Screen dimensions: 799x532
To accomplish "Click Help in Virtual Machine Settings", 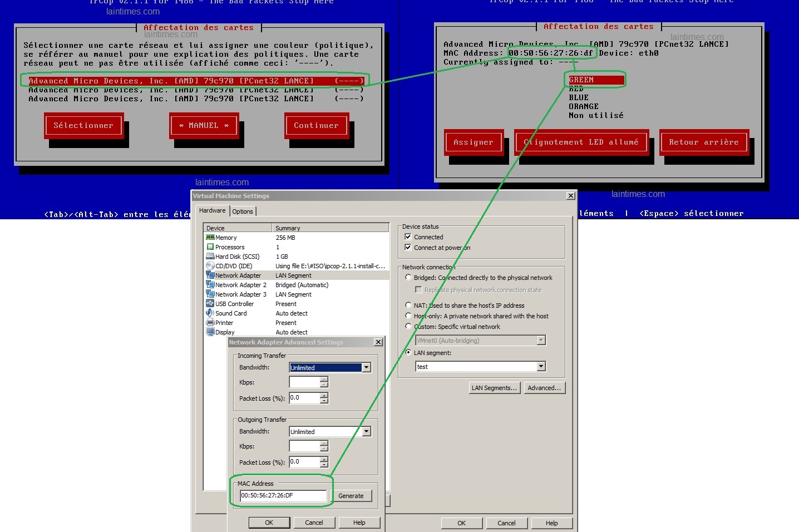I will coord(551,523).
